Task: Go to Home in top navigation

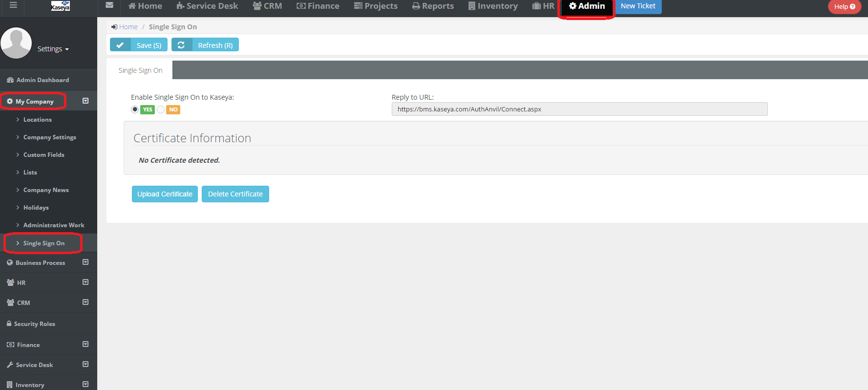Action: click(145, 6)
